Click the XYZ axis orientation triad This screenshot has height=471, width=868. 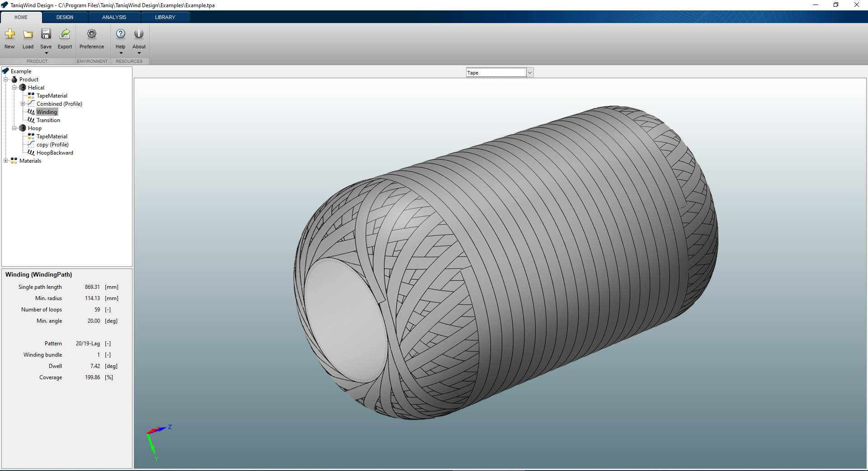coord(158,442)
